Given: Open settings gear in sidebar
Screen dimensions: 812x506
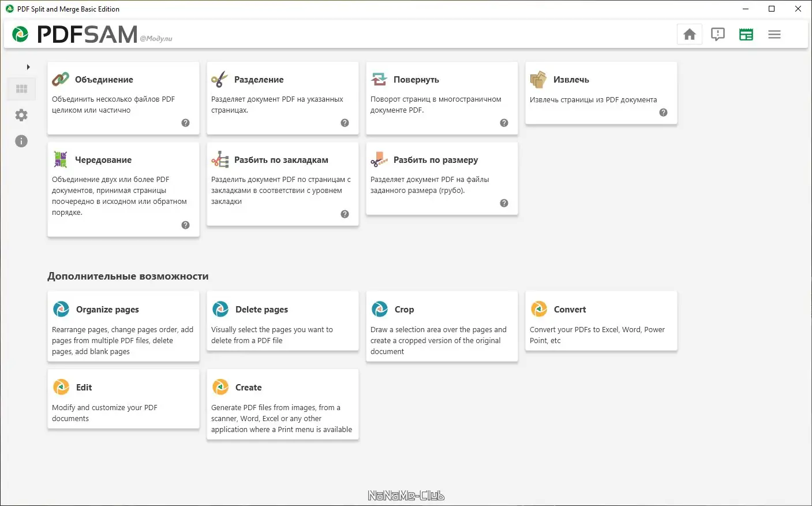Looking at the screenshot, I should [21, 115].
